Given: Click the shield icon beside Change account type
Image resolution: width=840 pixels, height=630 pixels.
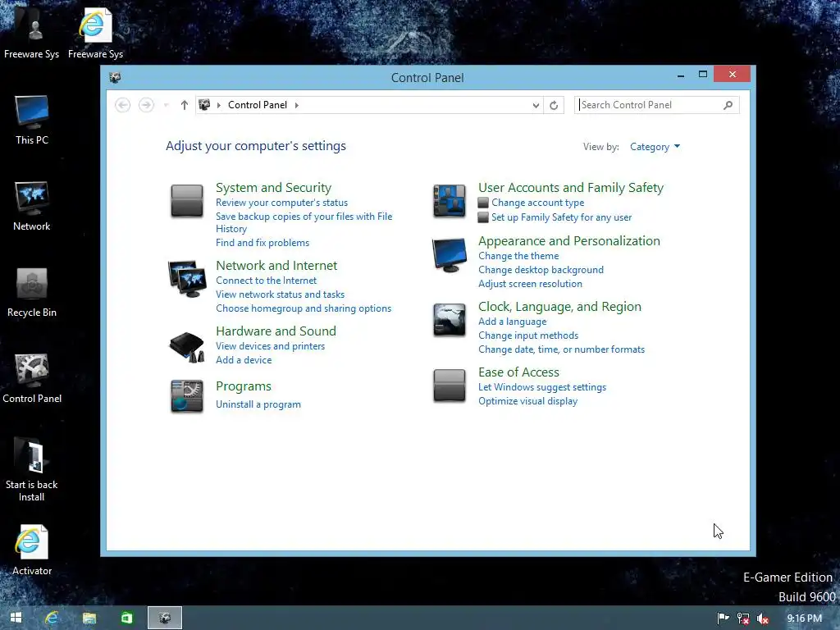Looking at the screenshot, I should (x=483, y=203).
